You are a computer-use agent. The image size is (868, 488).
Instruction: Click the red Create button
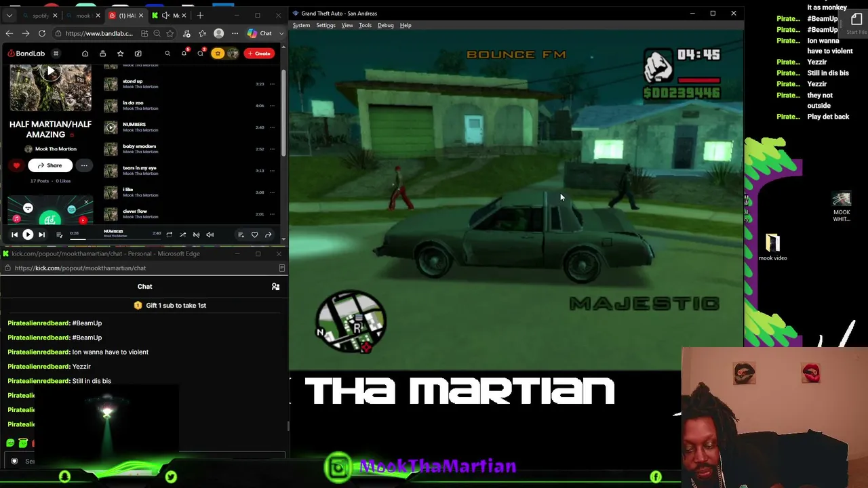click(x=259, y=54)
